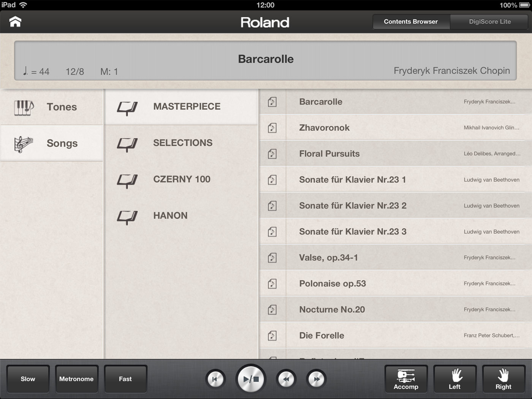Click the 12/8 time signature
532x399 pixels.
point(75,71)
